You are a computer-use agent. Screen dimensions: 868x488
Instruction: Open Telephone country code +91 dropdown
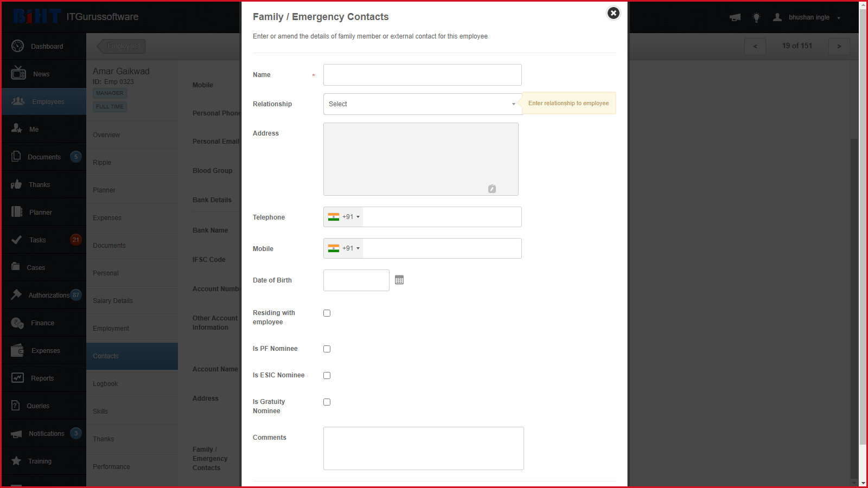[343, 217]
